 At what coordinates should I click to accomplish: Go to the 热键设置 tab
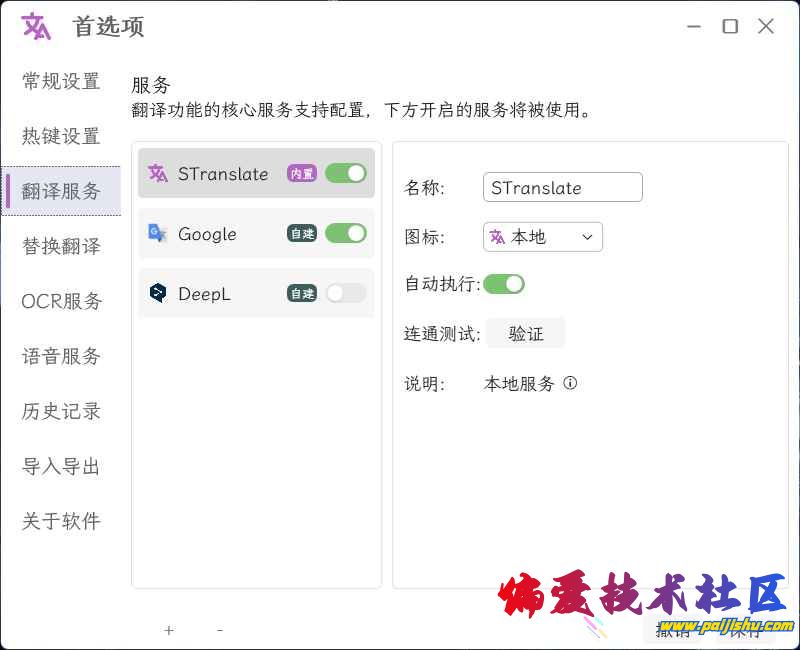[61, 136]
